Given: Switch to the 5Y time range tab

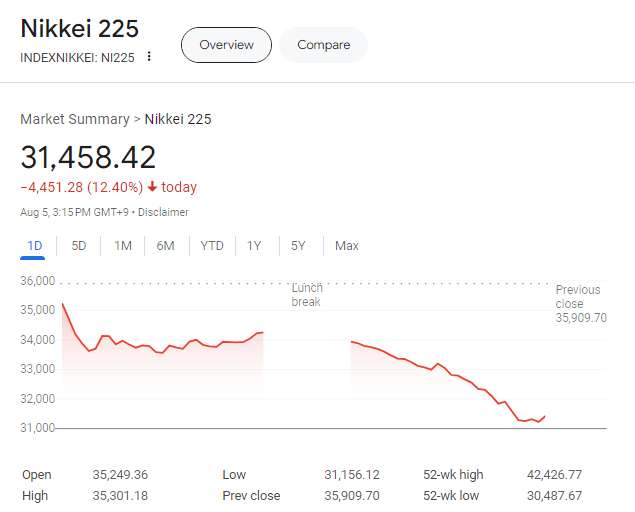Looking at the screenshot, I should tap(298, 246).
